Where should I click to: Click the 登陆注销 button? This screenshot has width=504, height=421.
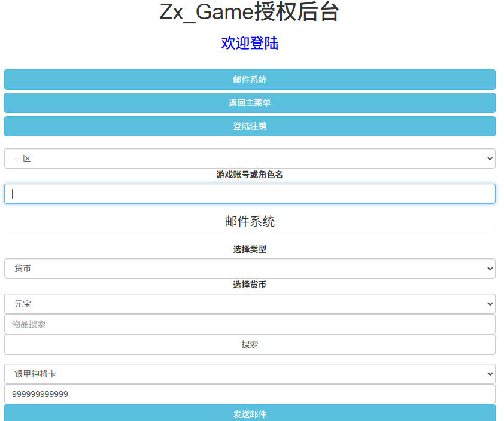tap(249, 126)
